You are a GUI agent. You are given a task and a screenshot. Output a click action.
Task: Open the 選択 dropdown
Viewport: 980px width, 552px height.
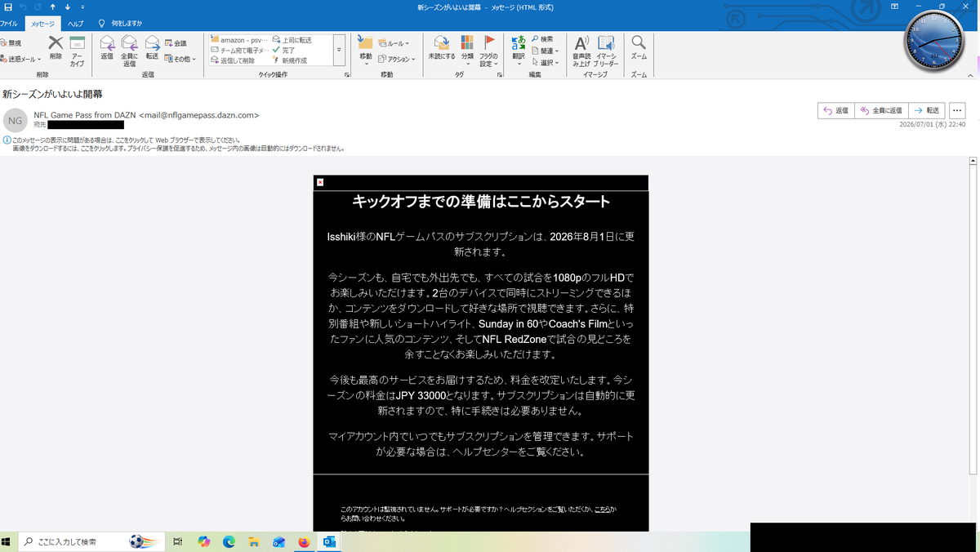(545, 62)
